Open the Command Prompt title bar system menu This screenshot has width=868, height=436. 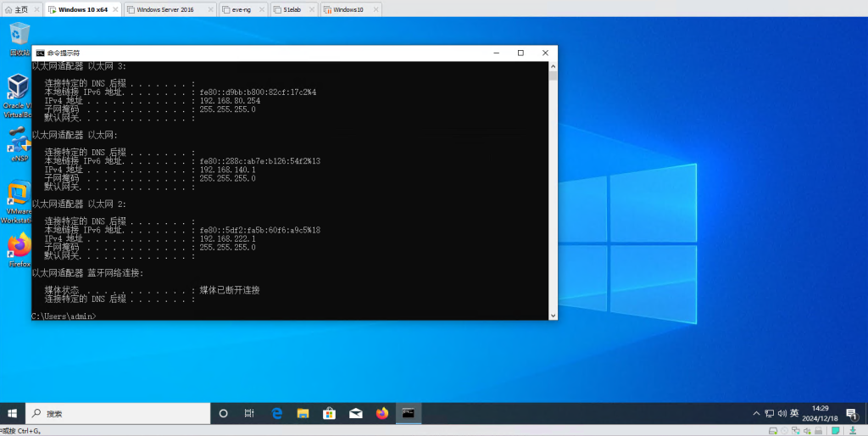(x=39, y=53)
